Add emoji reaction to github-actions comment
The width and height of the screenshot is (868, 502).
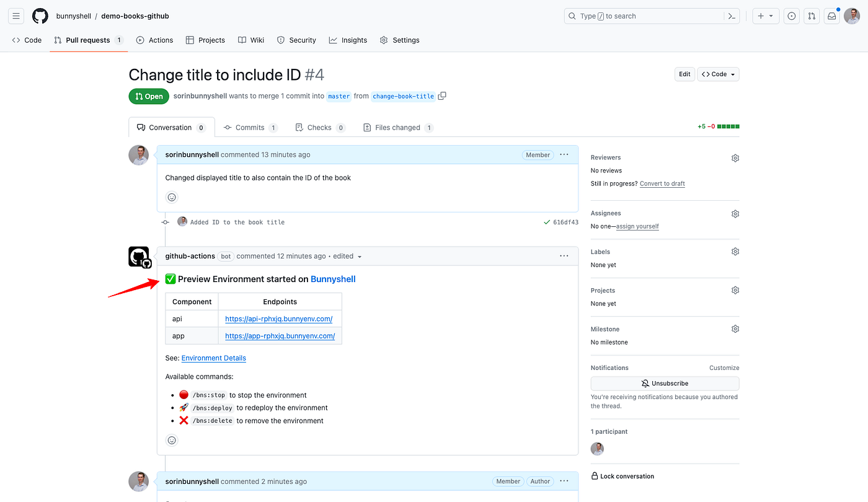(172, 440)
